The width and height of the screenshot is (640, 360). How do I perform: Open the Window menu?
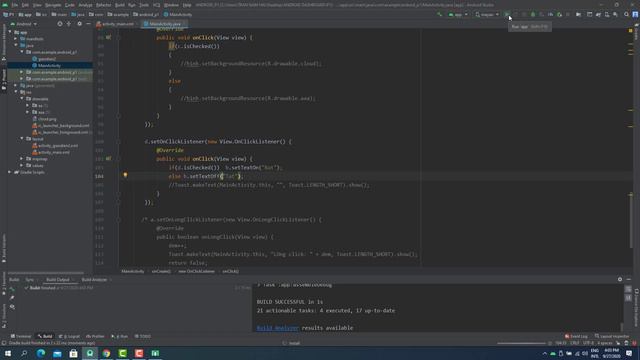pos(171,5)
